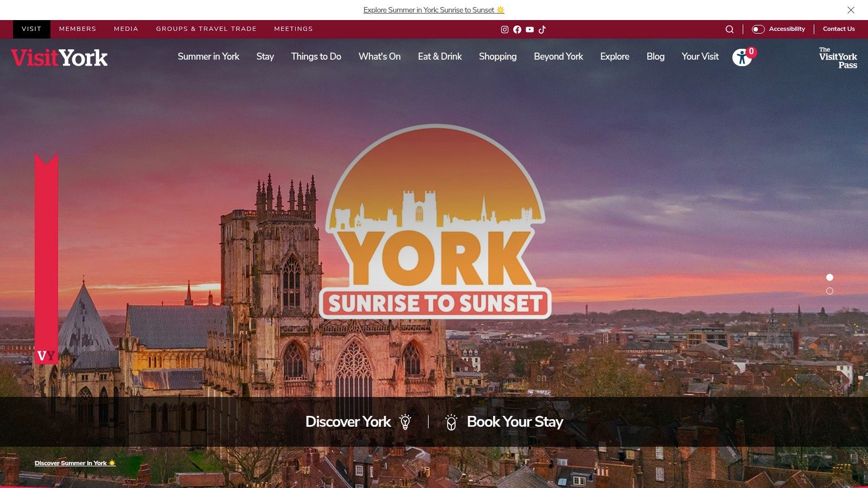Open the YouTube social icon
The height and width of the screenshot is (488, 868).
pos(529,29)
